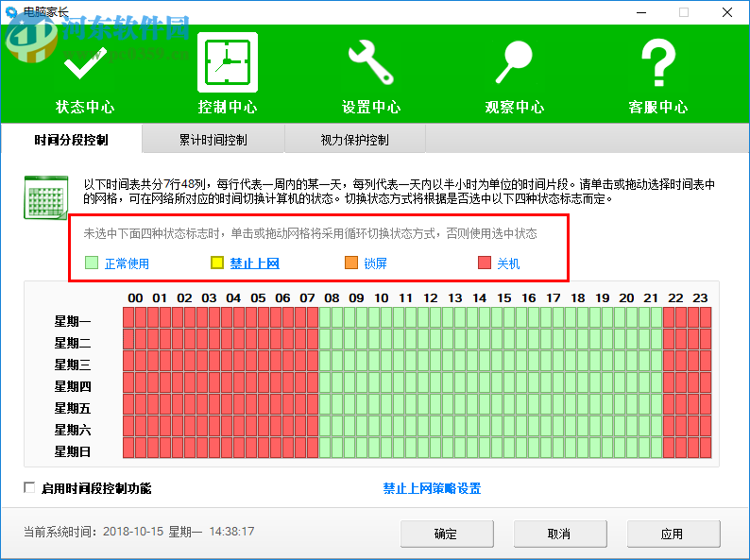Open 状态中心 checkmark icon
The width and height of the screenshot is (750, 560).
(85, 63)
